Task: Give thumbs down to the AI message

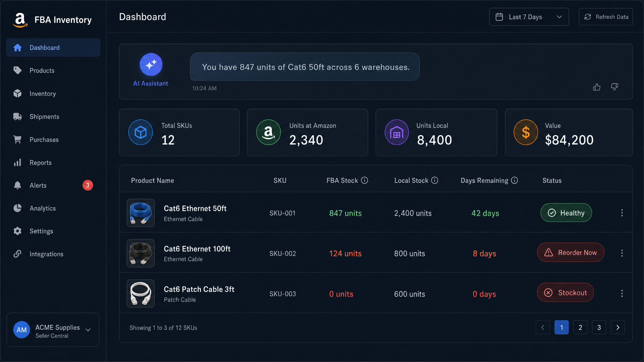Action: [x=614, y=87]
